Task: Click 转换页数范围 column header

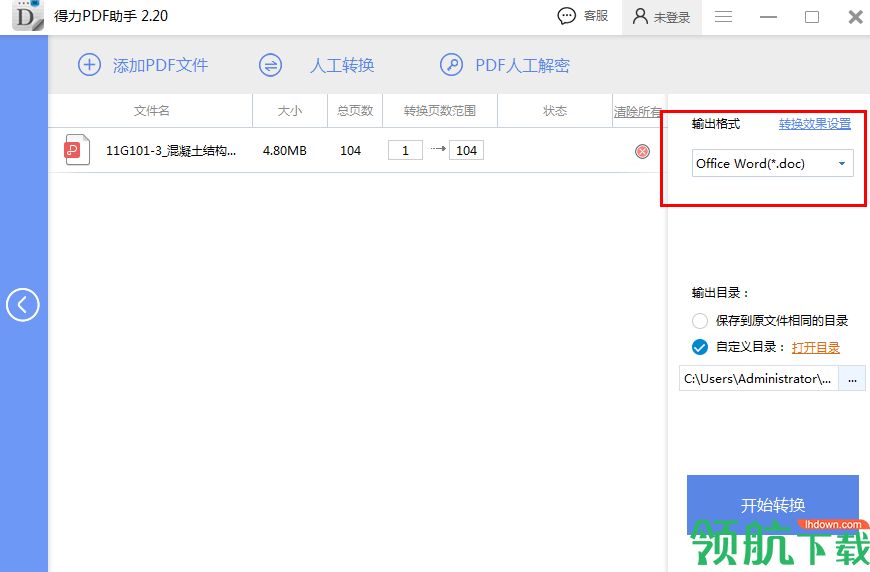Action: point(439,111)
